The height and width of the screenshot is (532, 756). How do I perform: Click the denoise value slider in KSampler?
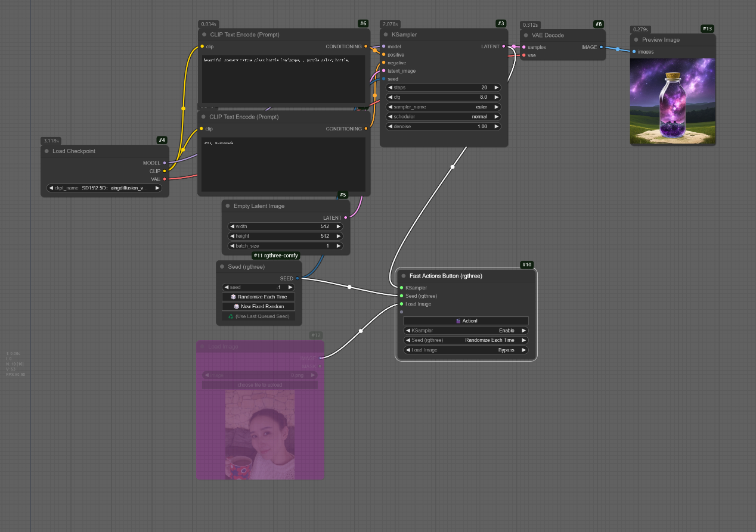pos(444,126)
